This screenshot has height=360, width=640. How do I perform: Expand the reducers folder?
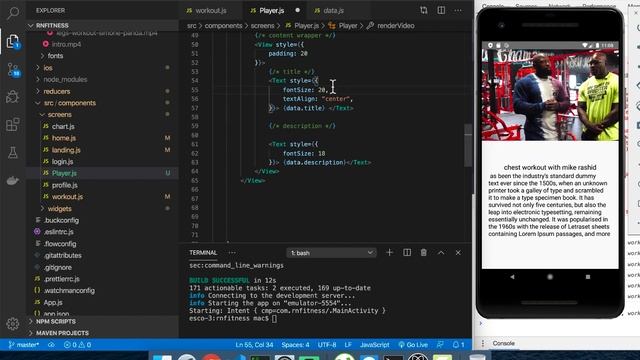pos(57,91)
